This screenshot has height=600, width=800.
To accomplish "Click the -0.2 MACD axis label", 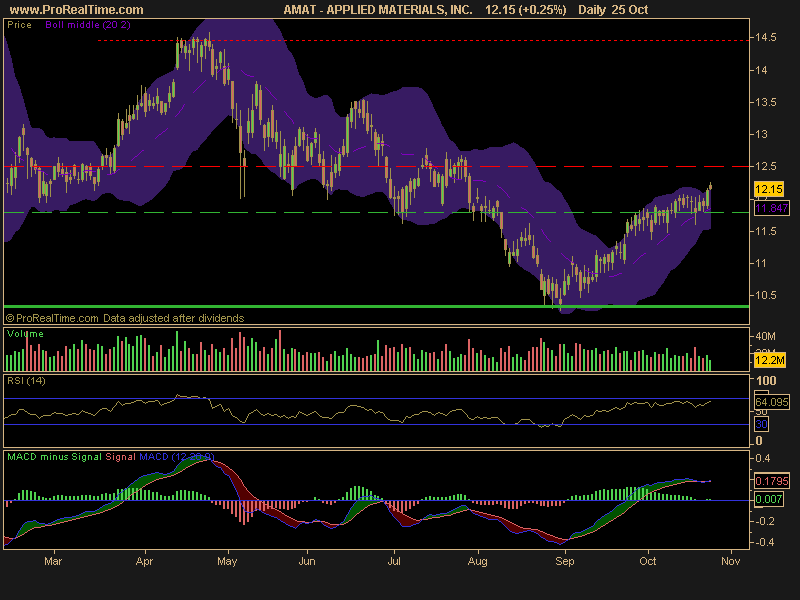I will click(765, 521).
